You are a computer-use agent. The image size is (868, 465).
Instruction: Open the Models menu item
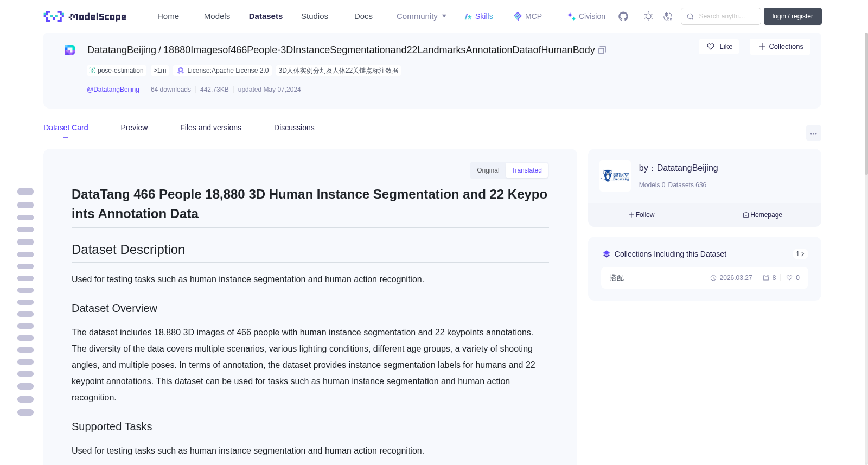217,16
